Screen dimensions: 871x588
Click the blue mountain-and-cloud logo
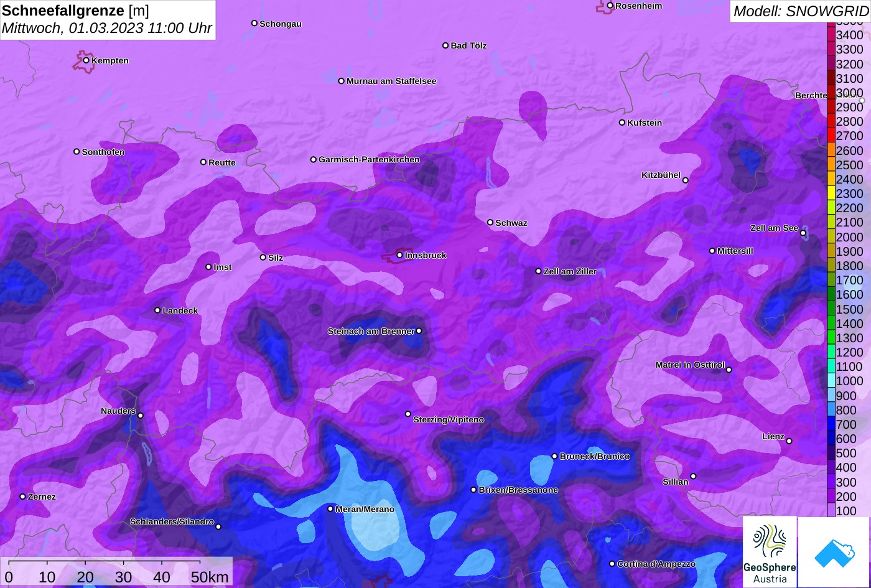point(835,552)
